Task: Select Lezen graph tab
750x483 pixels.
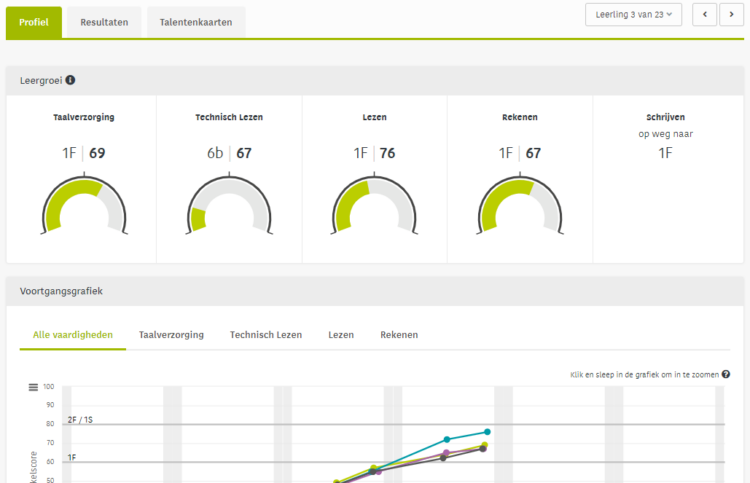Action: (x=341, y=335)
